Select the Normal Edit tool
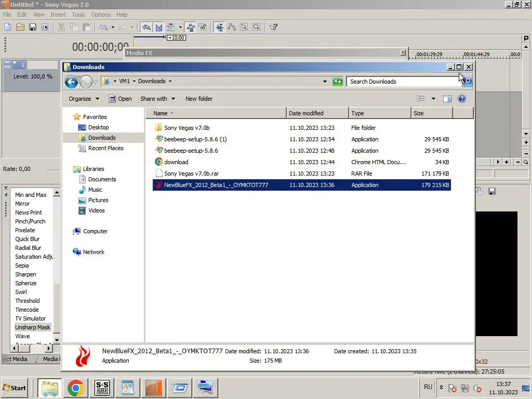The image size is (532, 399). [220, 27]
